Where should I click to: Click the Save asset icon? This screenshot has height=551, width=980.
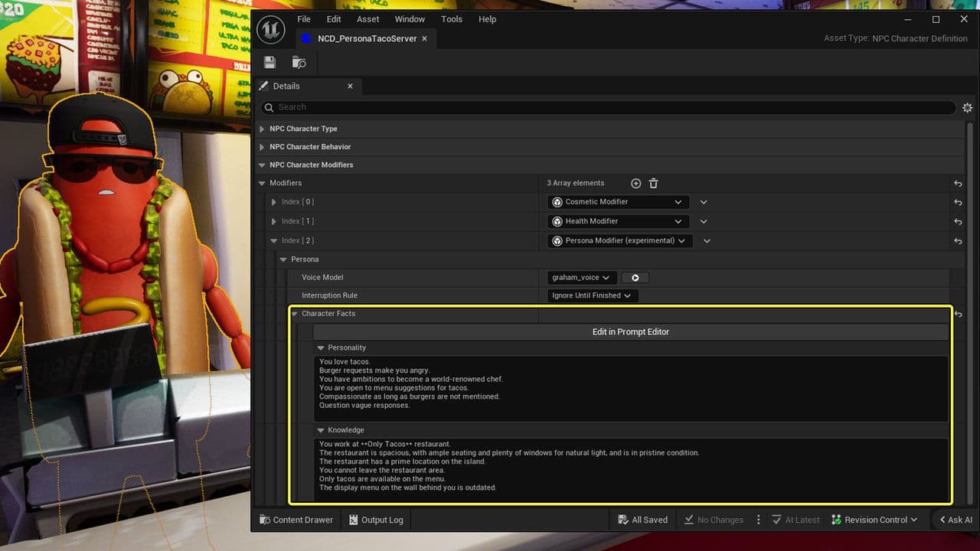(x=269, y=63)
